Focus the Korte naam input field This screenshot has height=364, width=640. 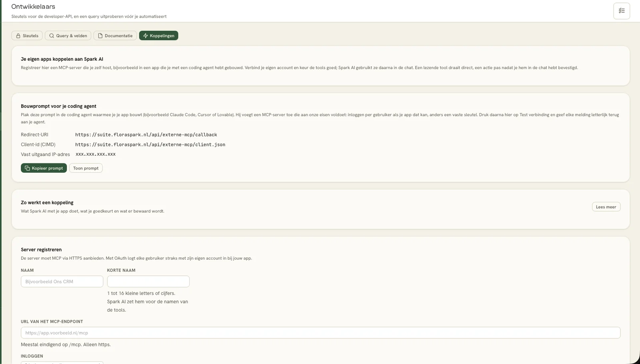[x=148, y=281]
